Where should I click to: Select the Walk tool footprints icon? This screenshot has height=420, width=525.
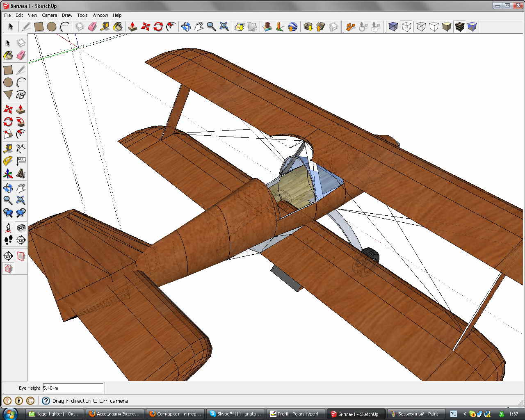(x=8, y=240)
